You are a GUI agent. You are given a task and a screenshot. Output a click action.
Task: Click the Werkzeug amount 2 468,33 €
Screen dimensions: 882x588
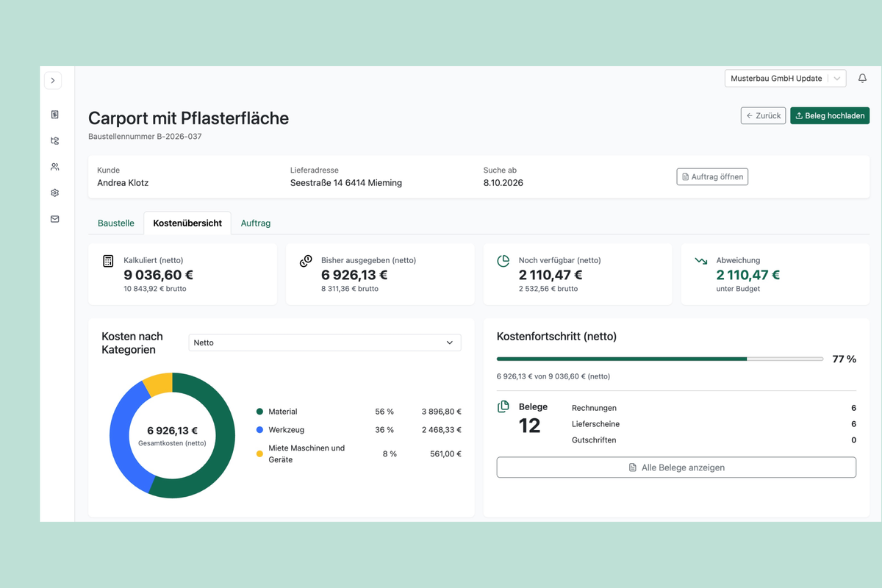(x=442, y=430)
